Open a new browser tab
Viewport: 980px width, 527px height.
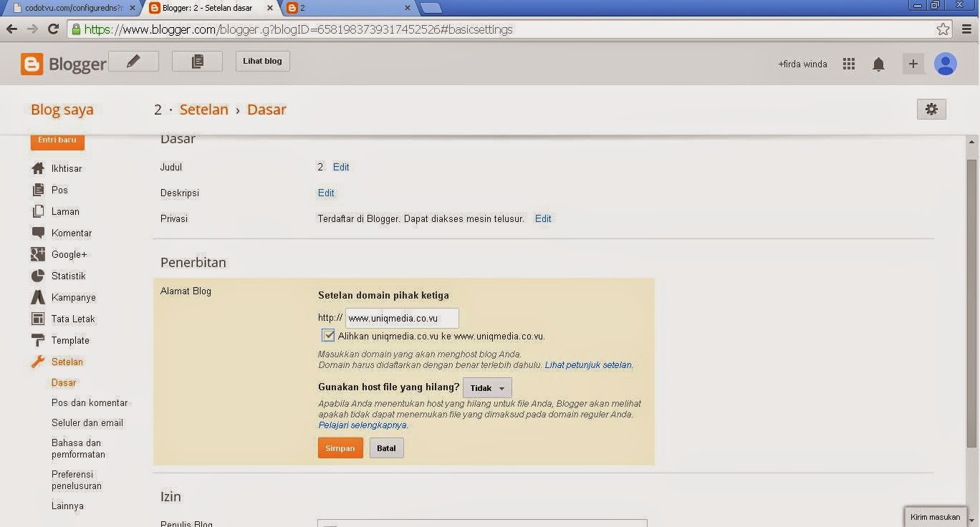click(431, 9)
